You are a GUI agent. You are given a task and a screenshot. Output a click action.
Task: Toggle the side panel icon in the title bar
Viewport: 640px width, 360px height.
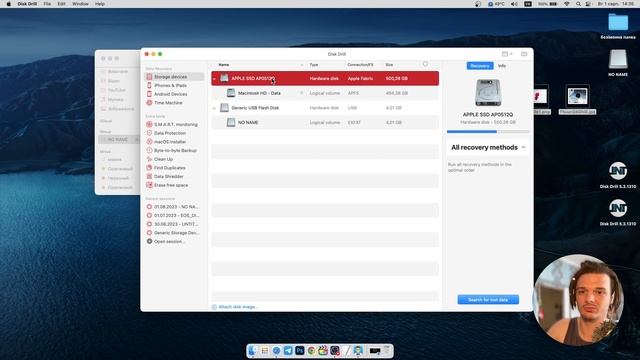point(524,54)
